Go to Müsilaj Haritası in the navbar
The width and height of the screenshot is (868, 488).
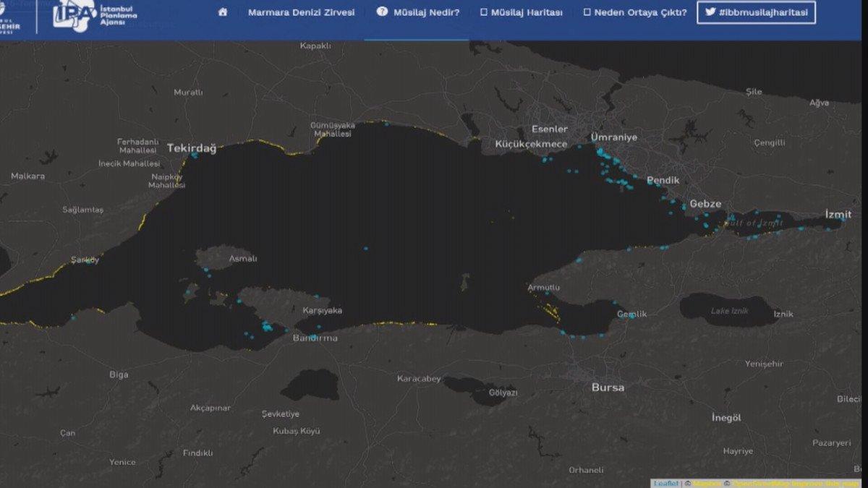[x=527, y=12]
